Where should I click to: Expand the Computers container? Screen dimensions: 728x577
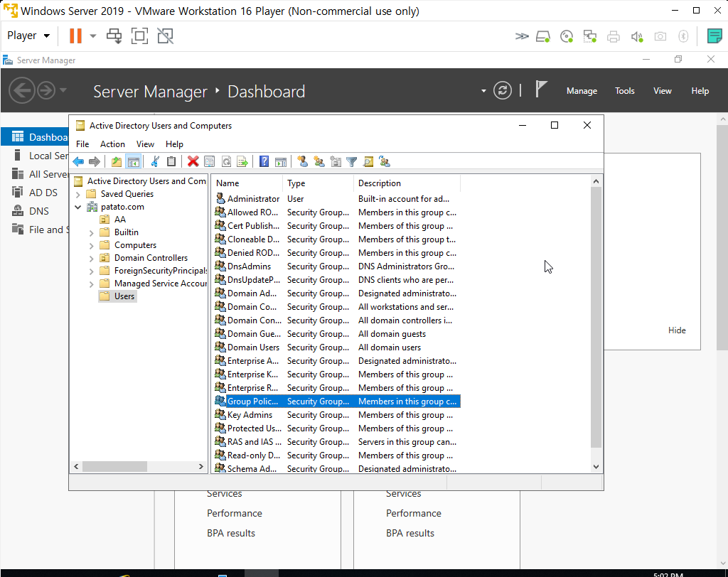coord(92,246)
